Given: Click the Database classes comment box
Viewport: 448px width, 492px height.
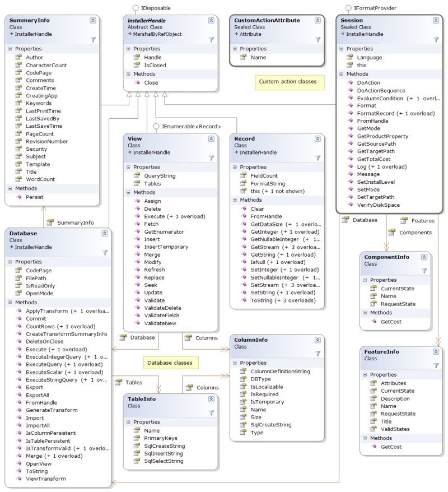Looking at the screenshot, I should (x=171, y=363).
